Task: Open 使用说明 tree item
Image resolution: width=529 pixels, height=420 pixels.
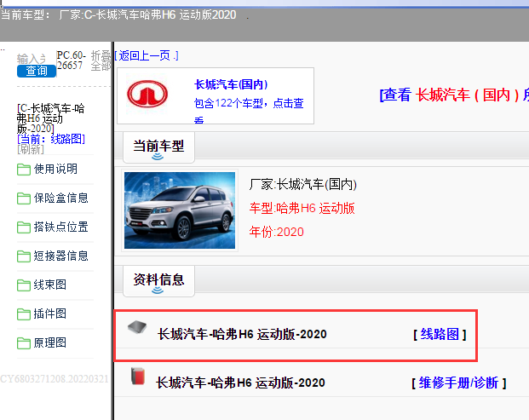Action: pyautogui.click(x=55, y=169)
